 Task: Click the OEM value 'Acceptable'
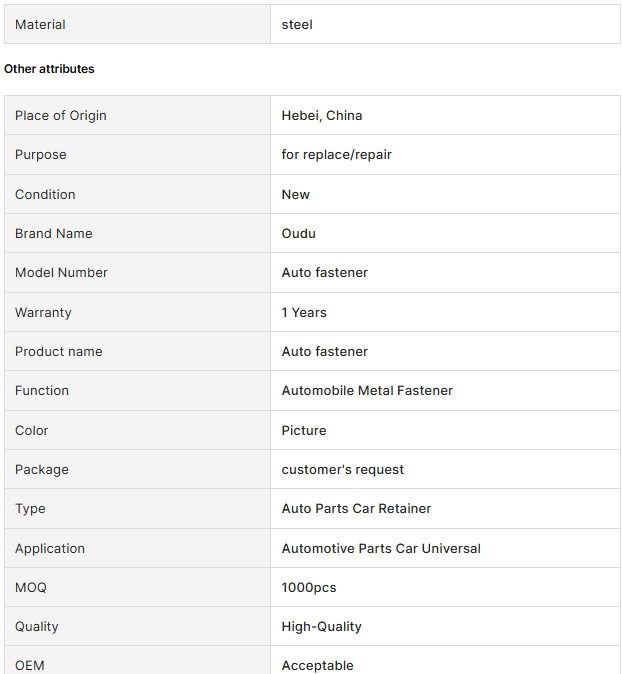tap(317, 665)
